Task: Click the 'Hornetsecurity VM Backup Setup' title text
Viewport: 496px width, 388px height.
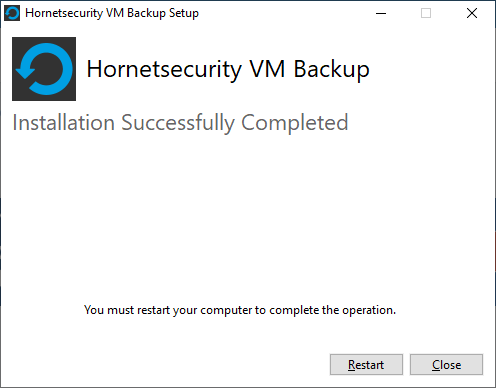Action: click(112, 13)
